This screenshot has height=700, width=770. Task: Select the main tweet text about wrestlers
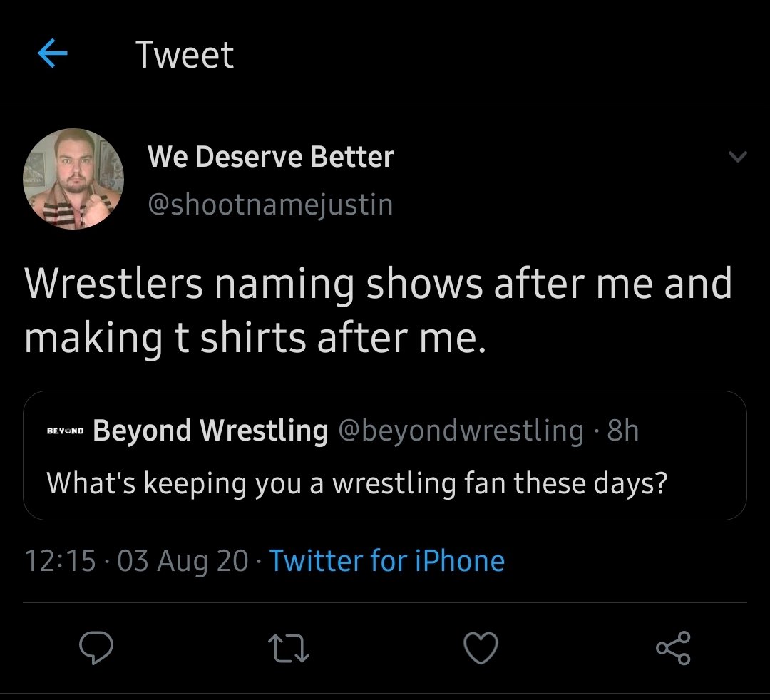click(x=378, y=310)
